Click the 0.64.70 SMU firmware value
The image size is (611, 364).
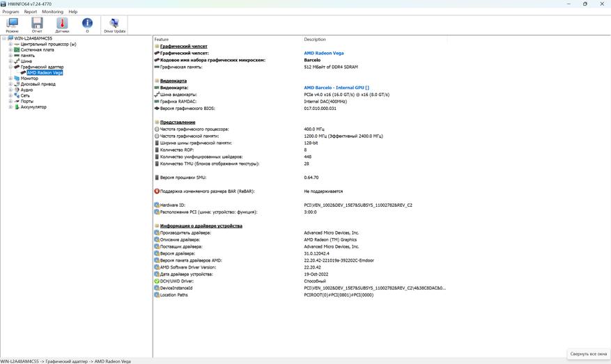pyautogui.click(x=311, y=177)
